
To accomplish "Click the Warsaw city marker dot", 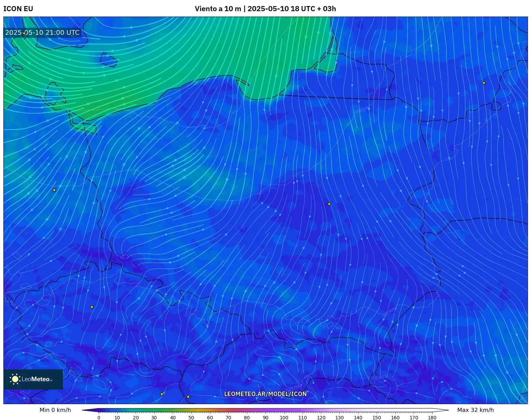I will point(329,204).
